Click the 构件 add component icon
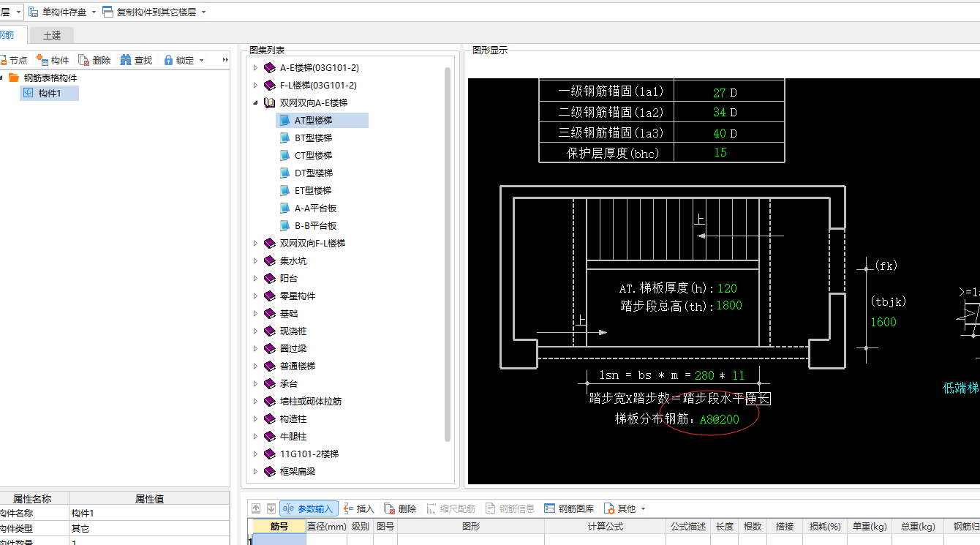The width and height of the screenshot is (980, 545). tap(42, 60)
